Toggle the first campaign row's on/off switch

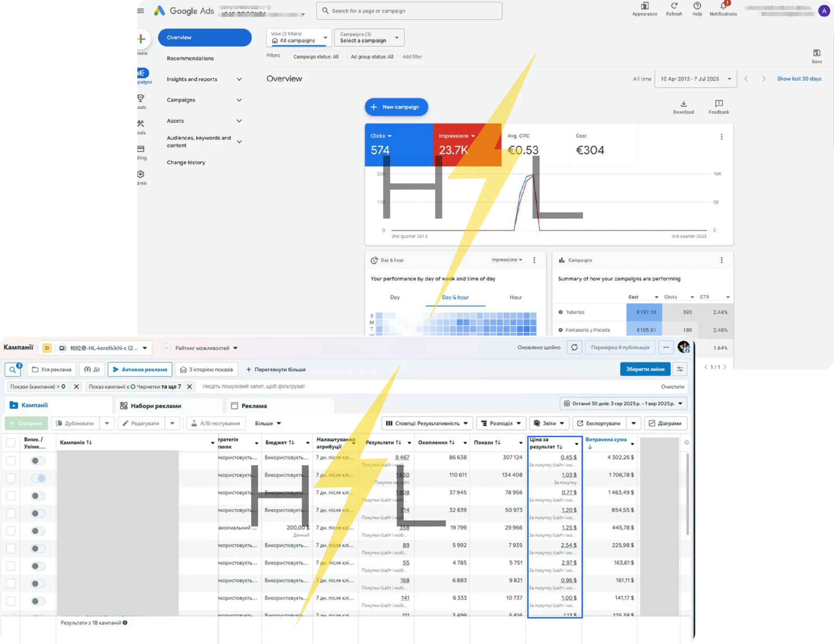(x=38, y=461)
